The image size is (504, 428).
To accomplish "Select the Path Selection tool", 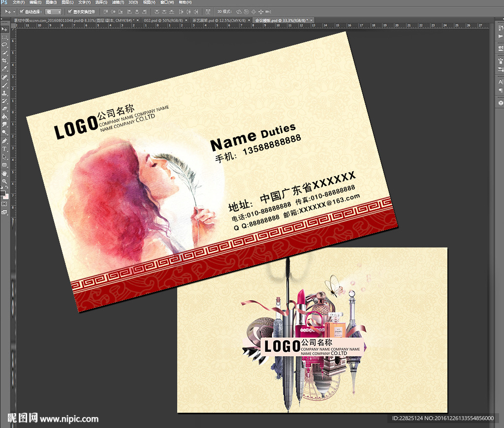I will coord(4,157).
